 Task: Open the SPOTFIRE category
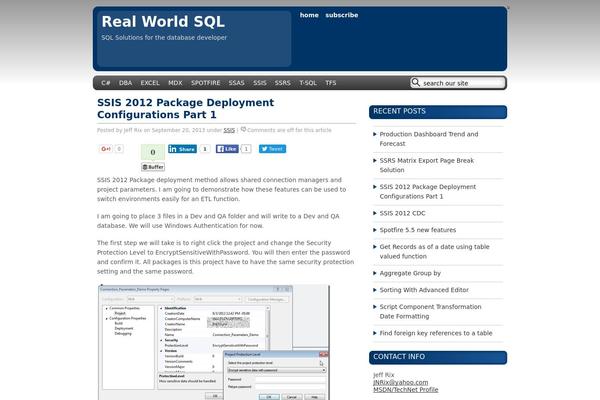pos(206,83)
